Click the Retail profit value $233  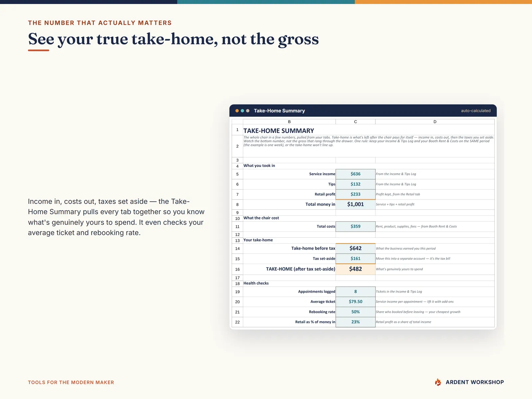pos(355,194)
